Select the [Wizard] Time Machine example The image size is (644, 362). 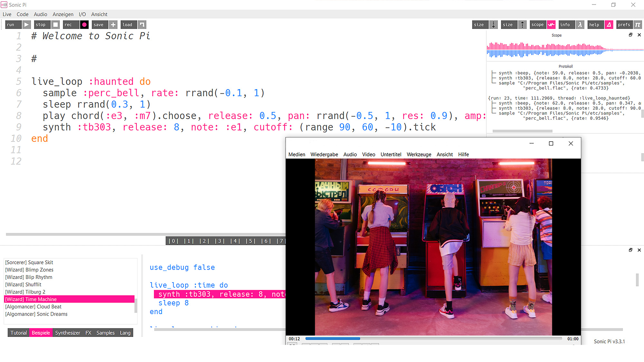pos(35,299)
